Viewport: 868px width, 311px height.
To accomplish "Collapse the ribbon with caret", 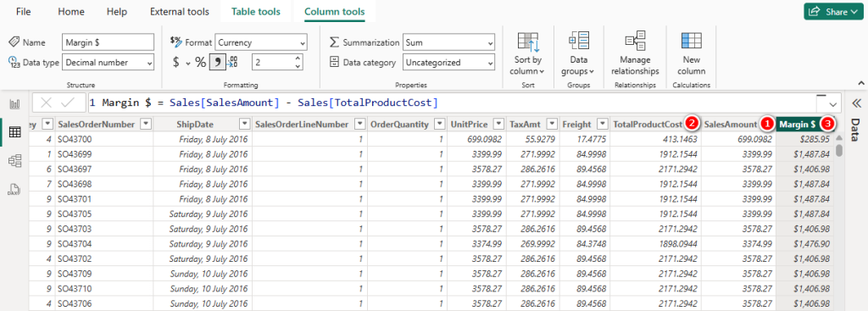I will (x=861, y=83).
